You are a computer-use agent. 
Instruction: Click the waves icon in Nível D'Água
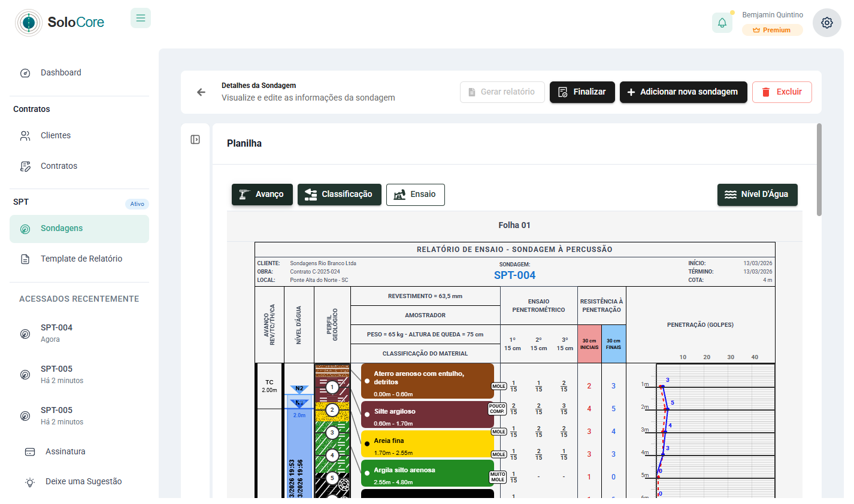pyautogui.click(x=731, y=195)
